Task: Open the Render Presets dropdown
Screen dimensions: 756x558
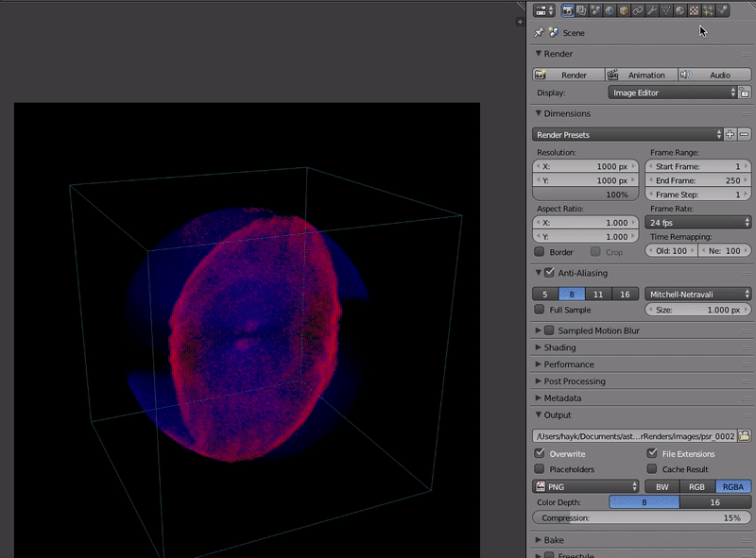Action: [627, 134]
